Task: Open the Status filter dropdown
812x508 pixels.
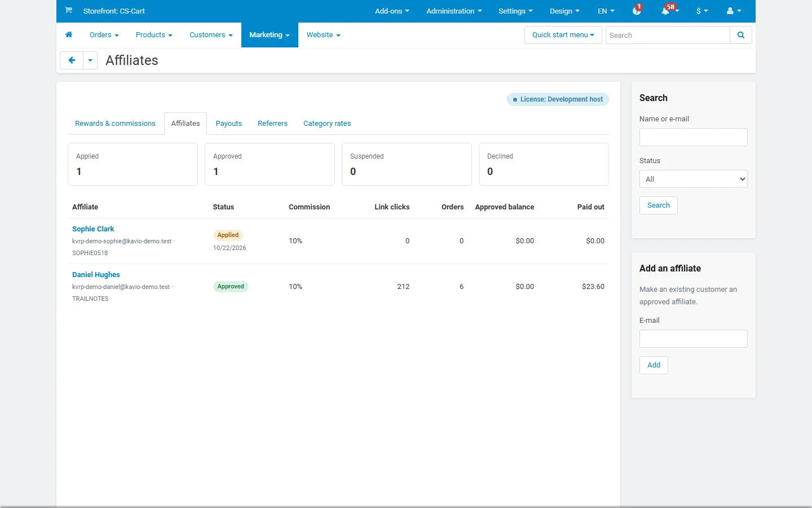Action: (694, 179)
